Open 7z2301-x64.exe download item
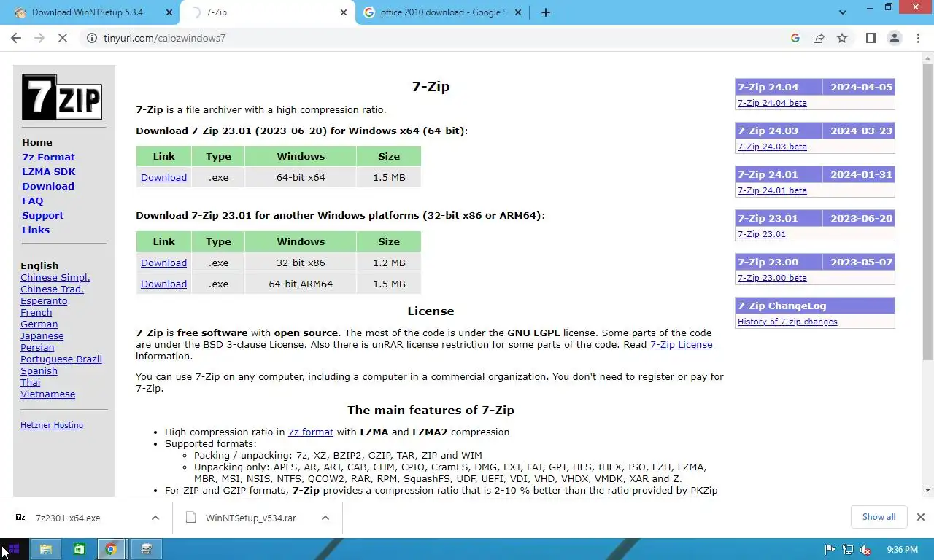The height and width of the screenshot is (560, 934). (x=68, y=518)
